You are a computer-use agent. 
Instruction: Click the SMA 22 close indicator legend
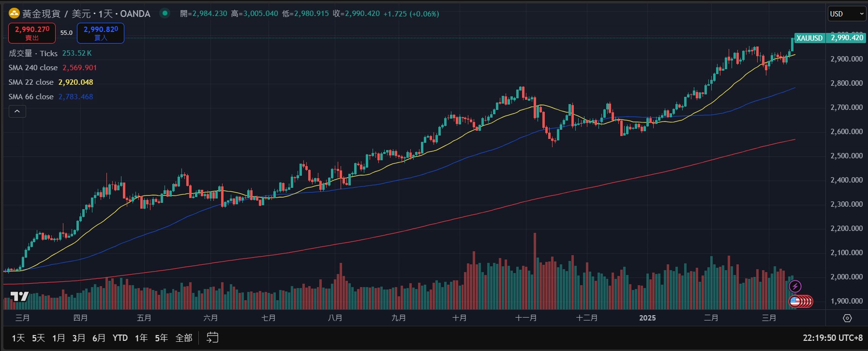(x=31, y=82)
